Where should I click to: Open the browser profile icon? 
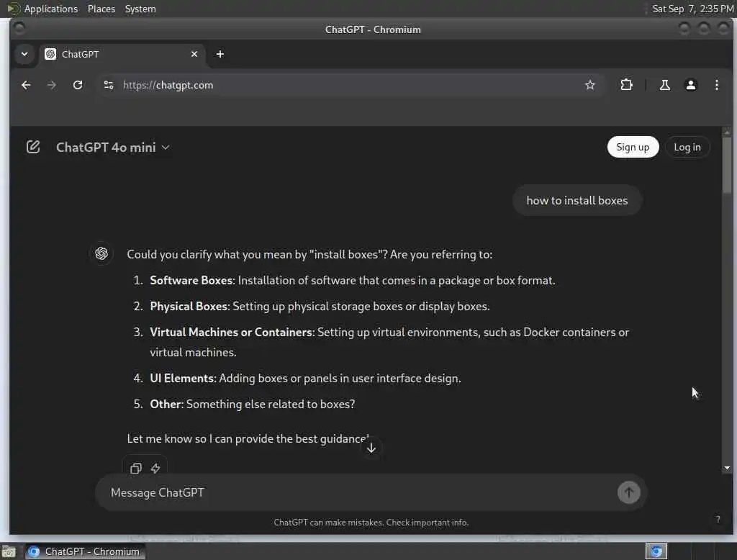[690, 85]
